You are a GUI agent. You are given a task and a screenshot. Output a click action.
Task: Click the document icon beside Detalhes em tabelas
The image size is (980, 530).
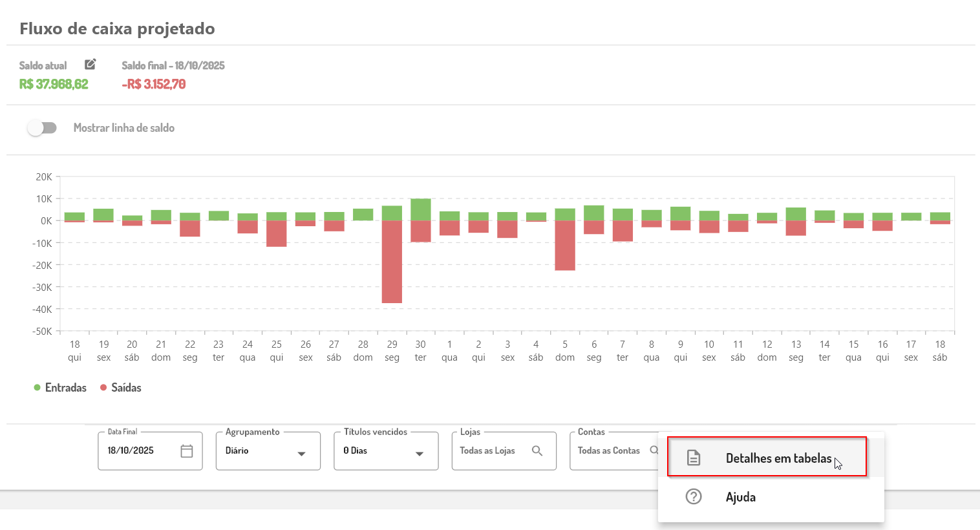click(694, 458)
